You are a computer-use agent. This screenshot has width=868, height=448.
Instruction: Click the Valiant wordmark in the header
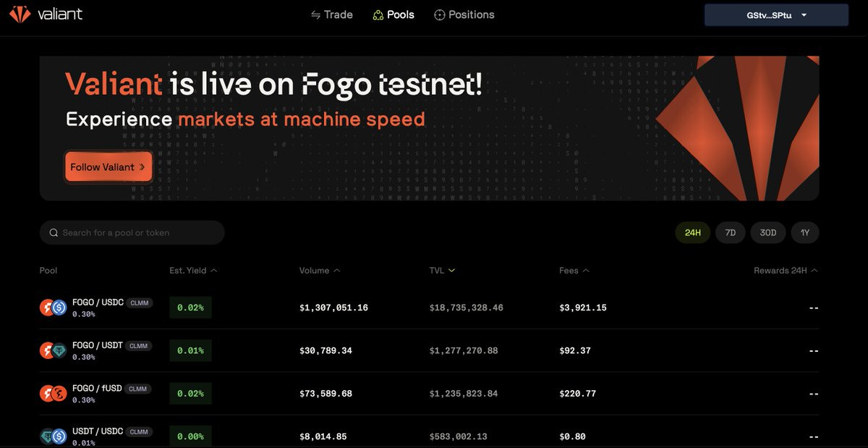click(59, 14)
